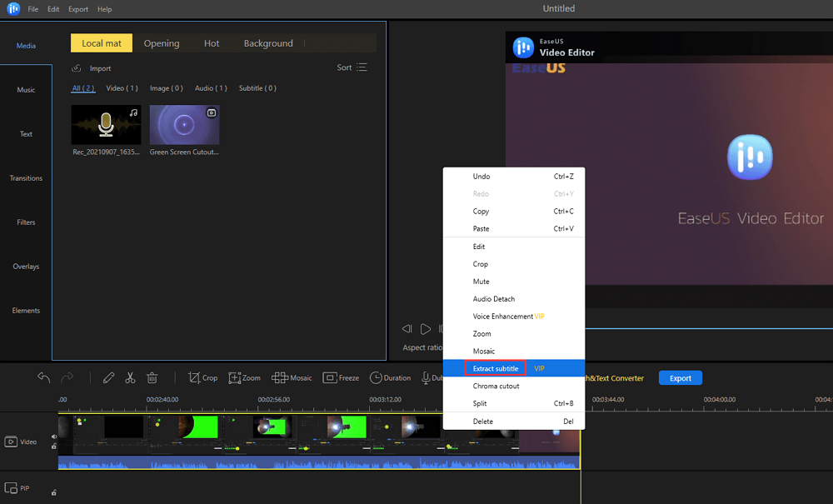Toggle the Video track lock icon

point(53,447)
